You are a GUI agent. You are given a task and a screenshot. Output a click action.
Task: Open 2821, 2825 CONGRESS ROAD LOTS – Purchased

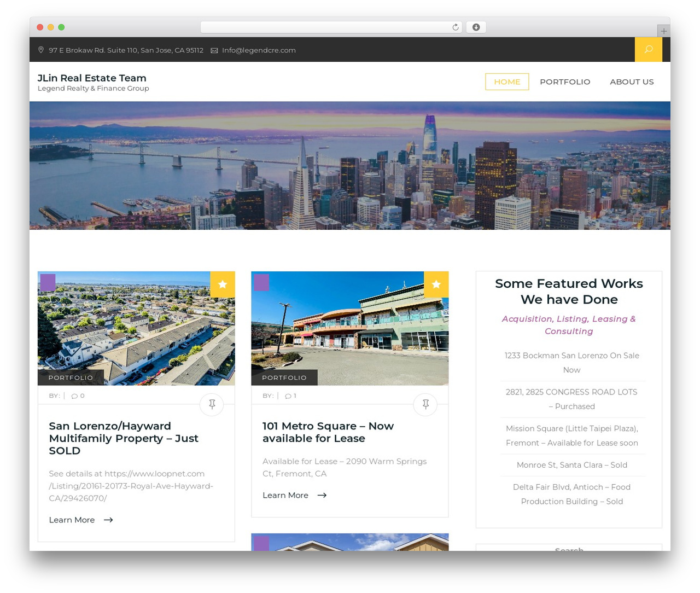click(x=571, y=399)
